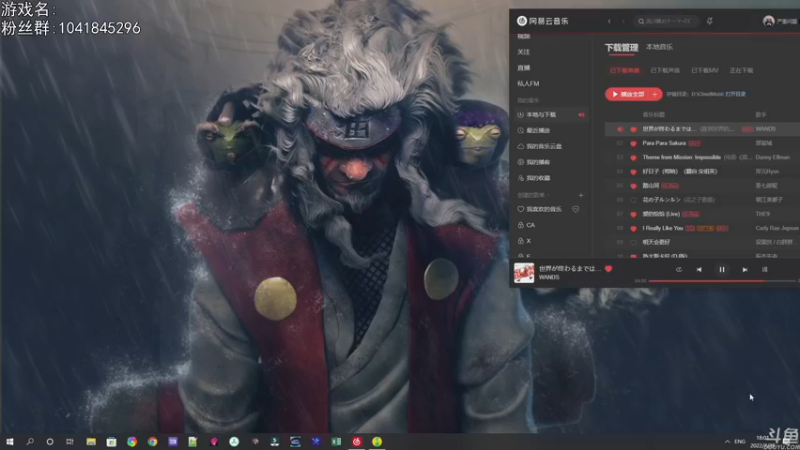Open the Windows Start menu

10,441
